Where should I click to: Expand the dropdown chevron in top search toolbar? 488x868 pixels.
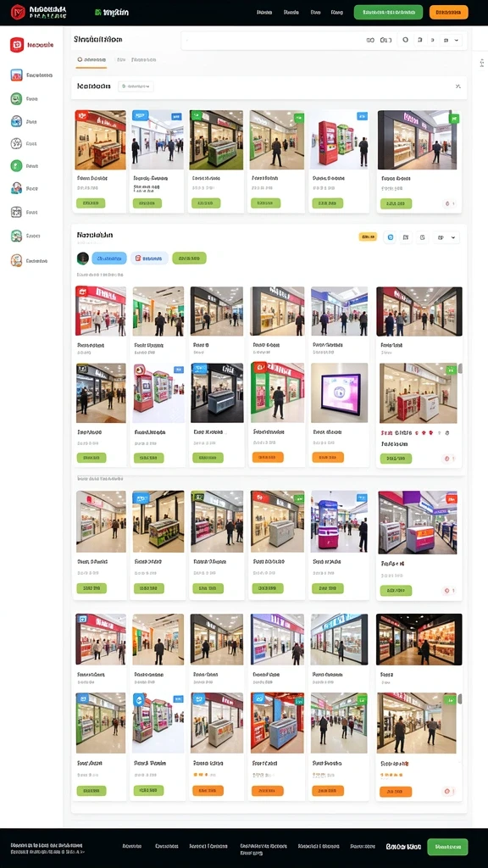457,40
